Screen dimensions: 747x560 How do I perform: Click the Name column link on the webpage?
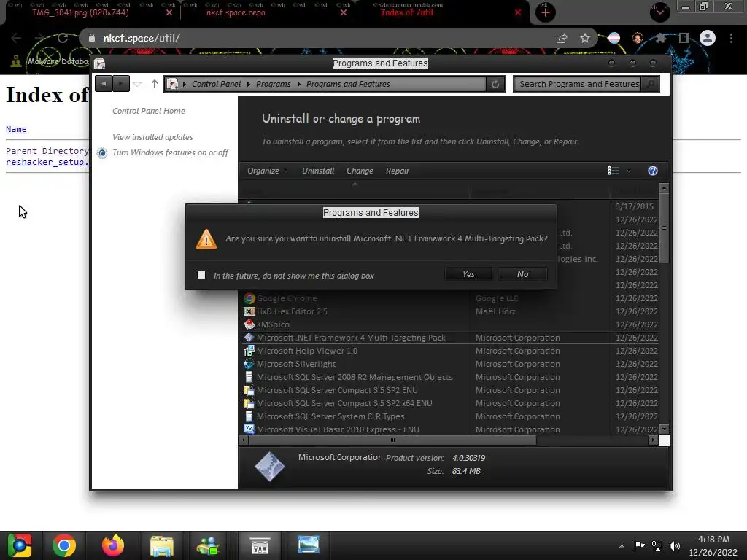click(x=16, y=129)
